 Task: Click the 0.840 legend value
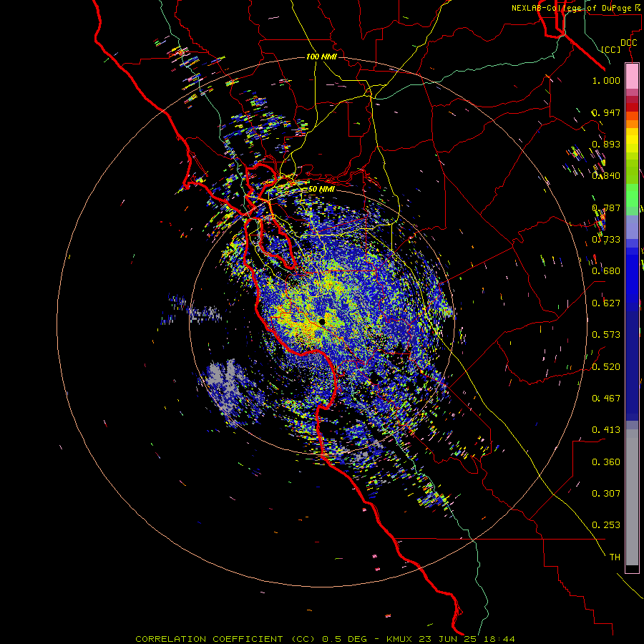(606, 176)
